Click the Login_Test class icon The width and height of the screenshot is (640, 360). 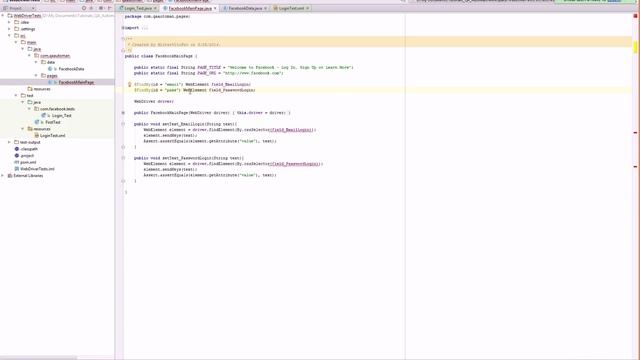tap(44, 116)
